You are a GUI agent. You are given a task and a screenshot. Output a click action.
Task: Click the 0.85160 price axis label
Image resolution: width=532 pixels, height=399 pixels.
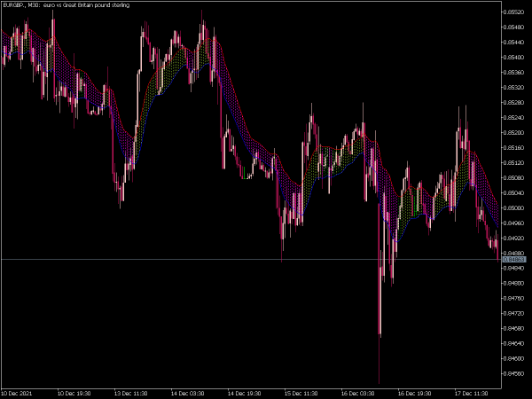pos(513,147)
